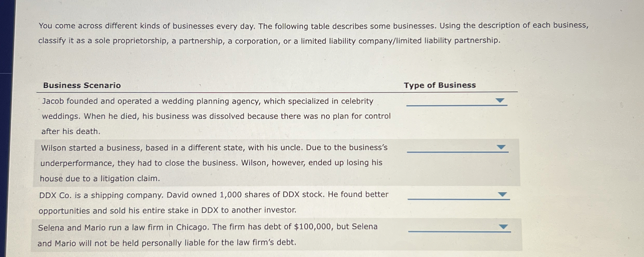Click the Type of Business column header
Viewport: 644px width, 257px height.
tap(440, 85)
